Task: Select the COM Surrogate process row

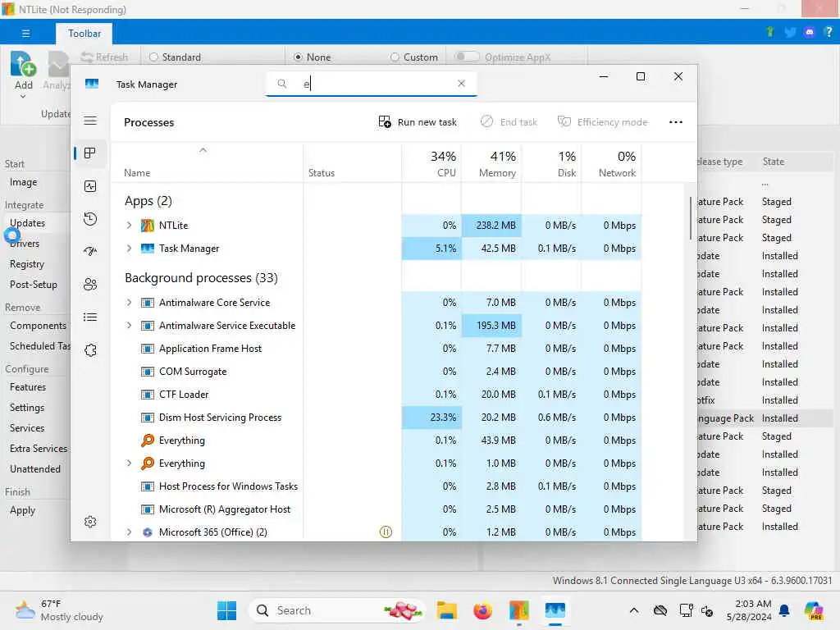Action: coord(377,372)
